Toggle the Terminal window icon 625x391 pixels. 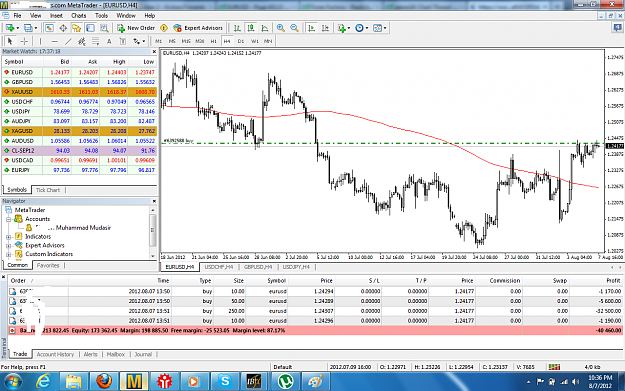90,28
